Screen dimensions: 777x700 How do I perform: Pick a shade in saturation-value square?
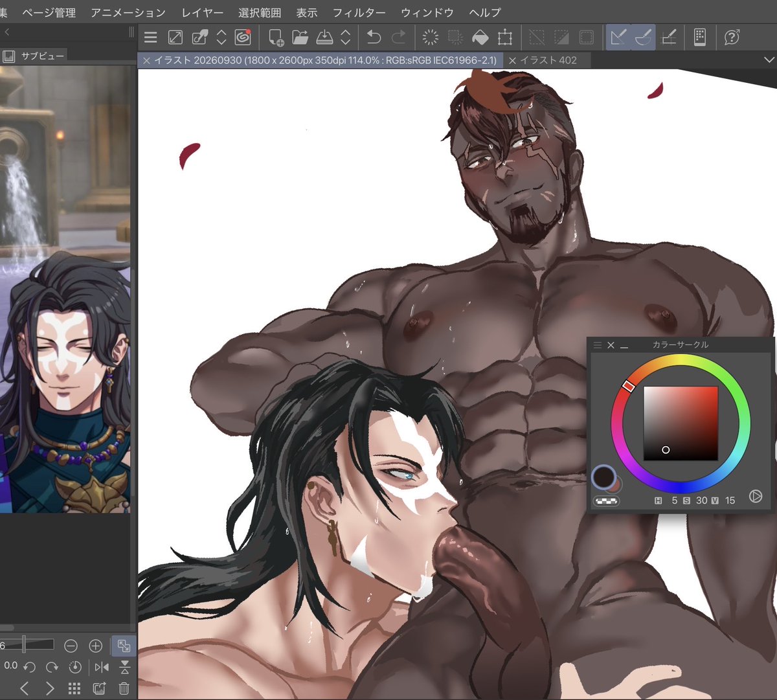pyautogui.click(x=681, y=423)
